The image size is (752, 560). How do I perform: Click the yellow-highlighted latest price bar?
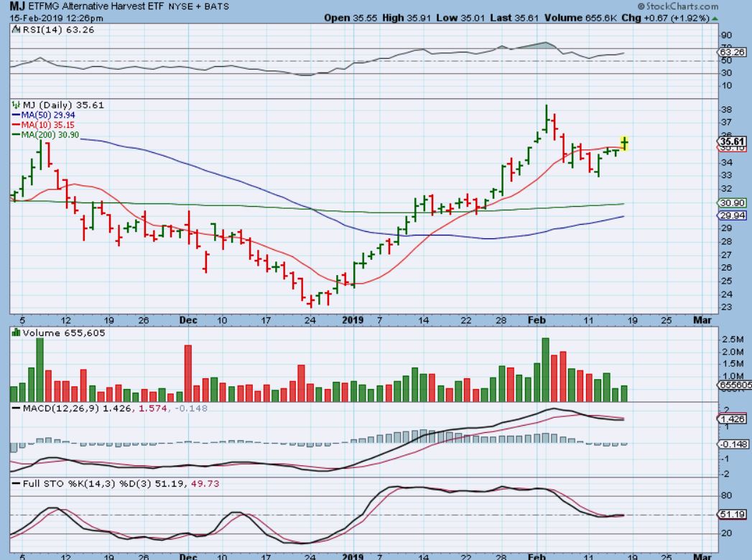(624, 144)
